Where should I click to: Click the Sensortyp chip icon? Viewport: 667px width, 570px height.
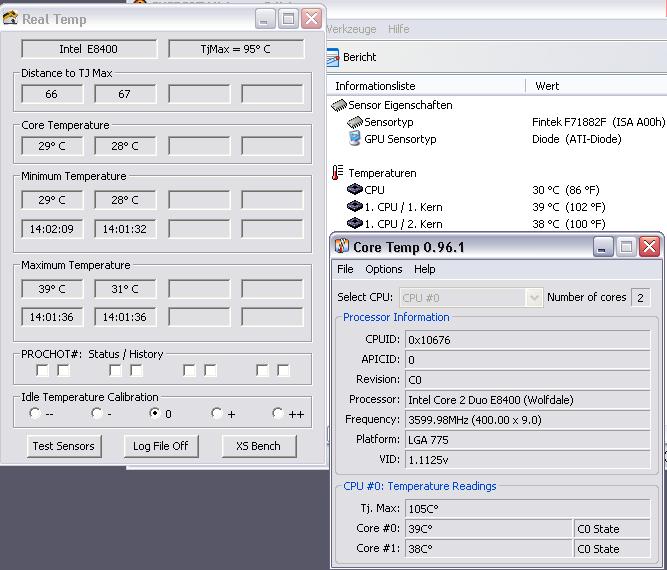[355, 123]
